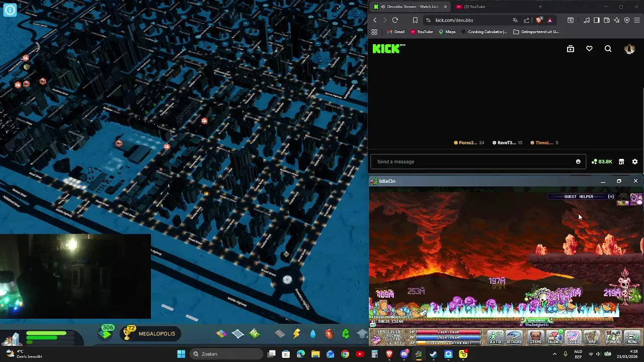
Task: Open Kick chat settings gear
Action: tap(635, 161)
